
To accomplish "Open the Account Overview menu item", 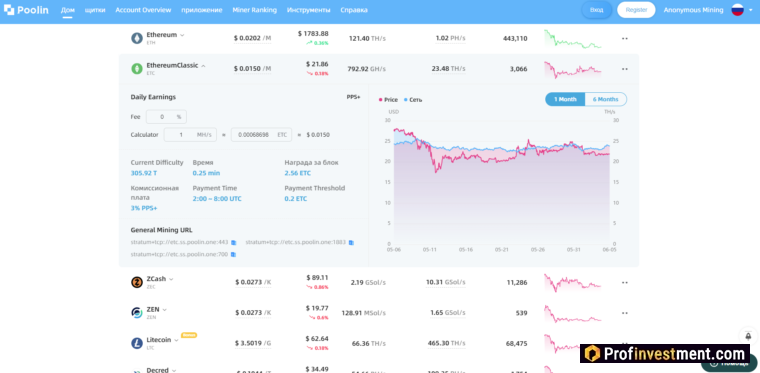I will [143, 10].
